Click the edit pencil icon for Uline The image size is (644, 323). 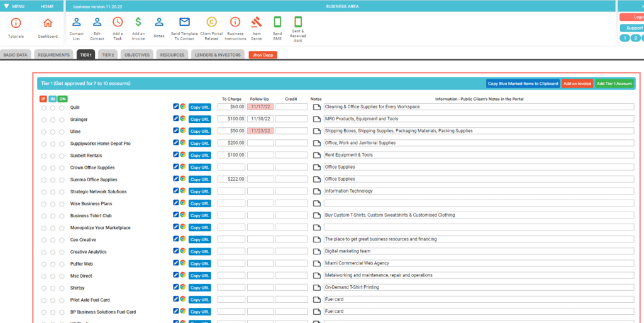coord(176,130)
